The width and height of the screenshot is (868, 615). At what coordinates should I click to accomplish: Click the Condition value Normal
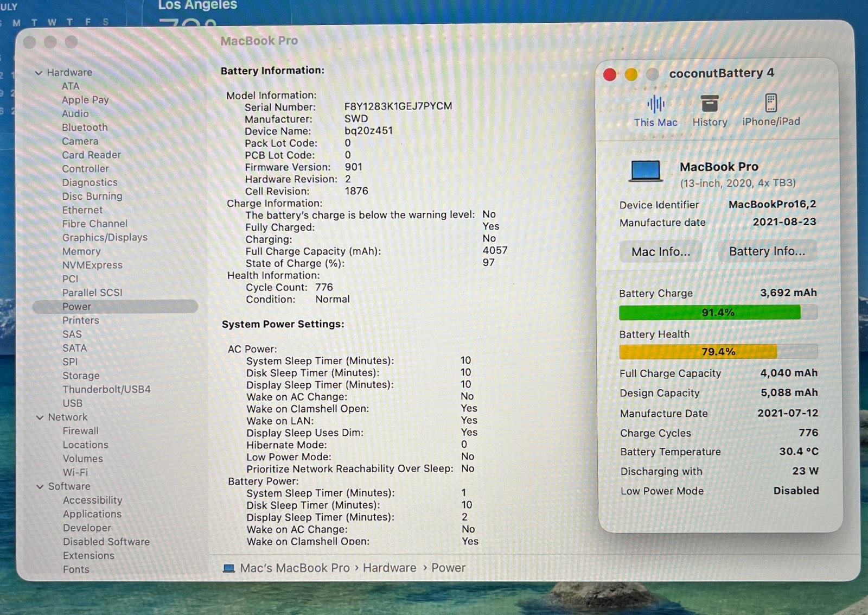[x=333, y=300]
